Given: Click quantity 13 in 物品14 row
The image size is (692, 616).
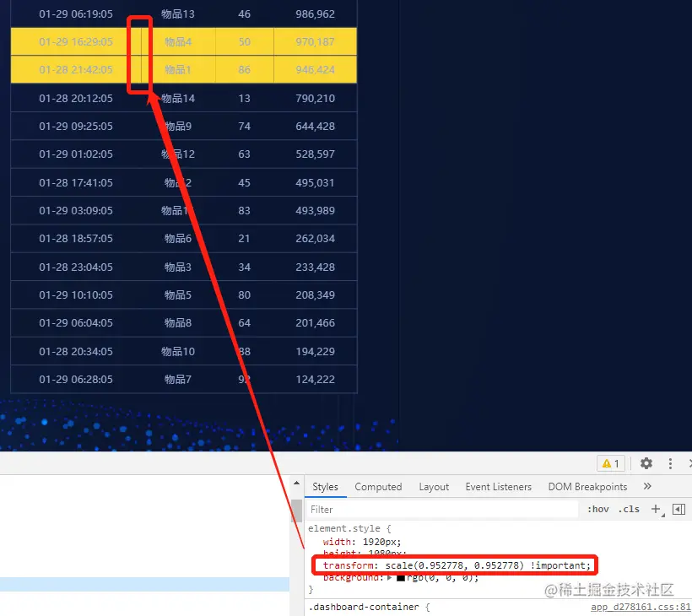Looking at the screenshot, I should (244, 98).
